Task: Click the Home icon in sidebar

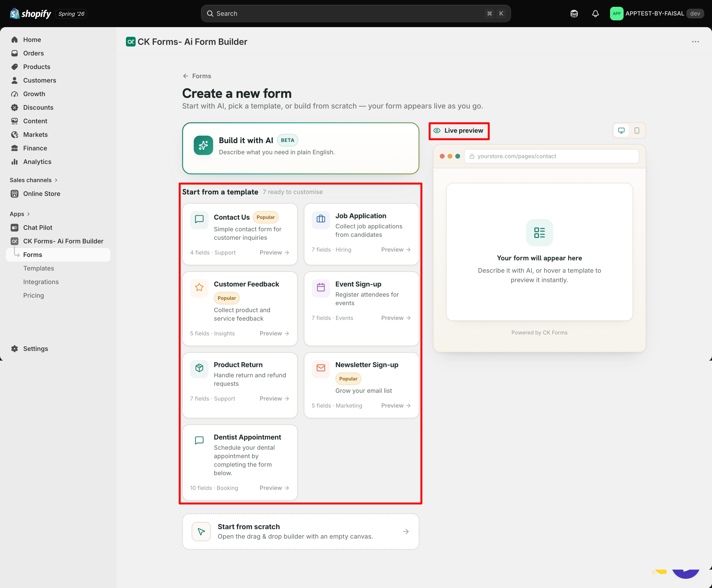Action: (15, 40)
